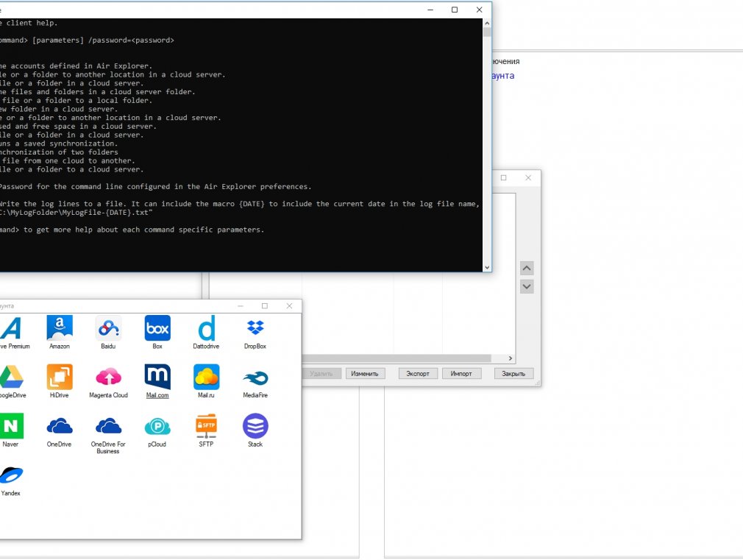The width and height of the screenshot is (743, 560).
Task: Click the console line "uns a saved synchronization."
Action: [59, 143]
